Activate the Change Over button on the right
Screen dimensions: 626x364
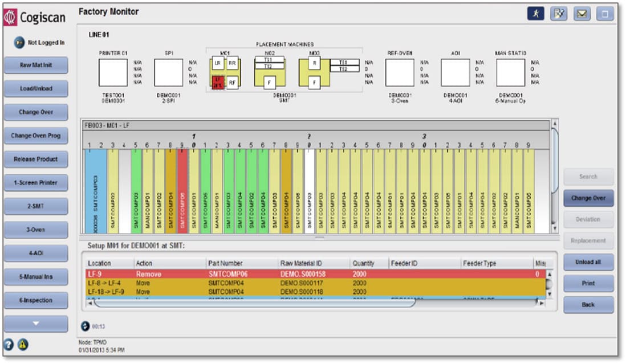coord(588,198)
